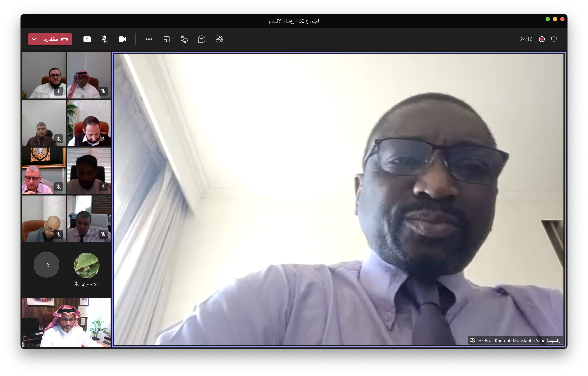Open the more actions ellipsis menu
The height and width of the screenshot is (376, 588).
click(x=149, y=39)
